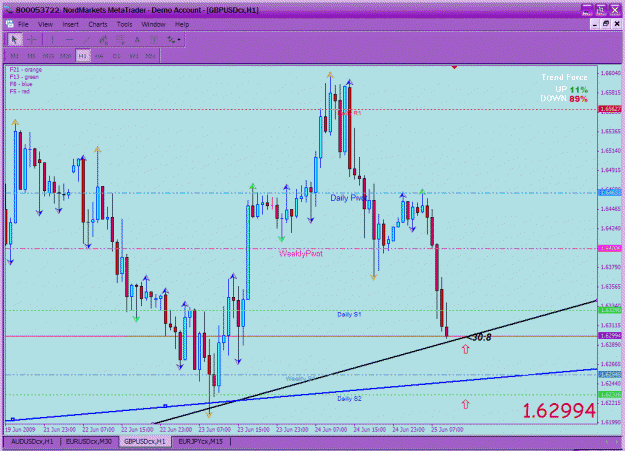The height and width of the screenshot is (451, 625).
Task: Open the Insert menu
Action: click(x=71, y=24)
